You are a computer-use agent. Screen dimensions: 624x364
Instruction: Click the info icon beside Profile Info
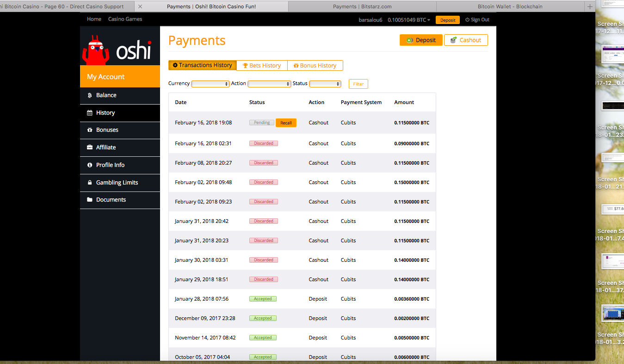(90, 165)
